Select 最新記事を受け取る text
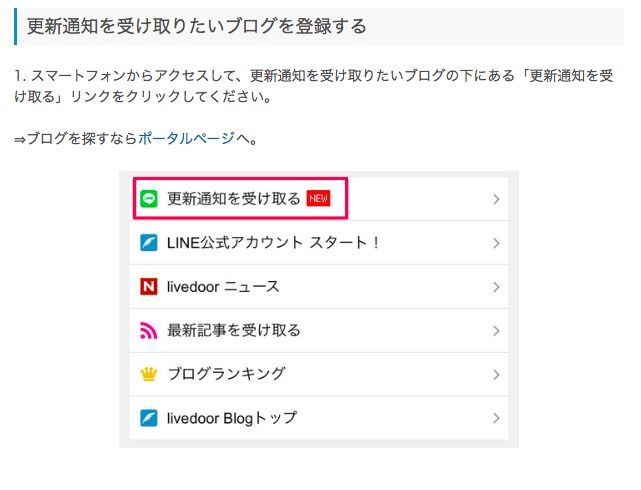Screen dimensions: 641x490 click(234, 330)
